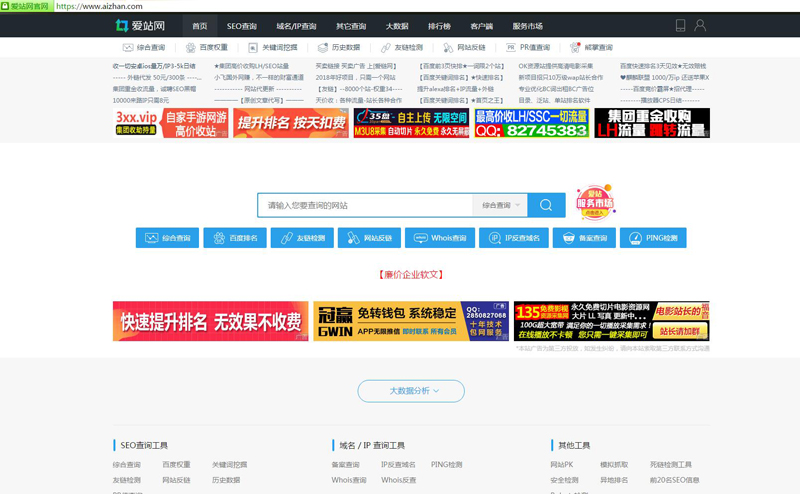Click the 【廉价企业软文】 red link
800x494 pixels.
(x=411, y=274)
